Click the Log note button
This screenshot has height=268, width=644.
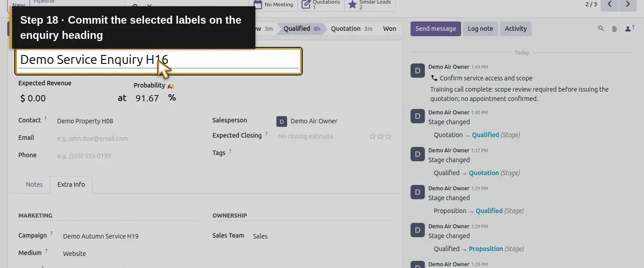coord(480,29)
